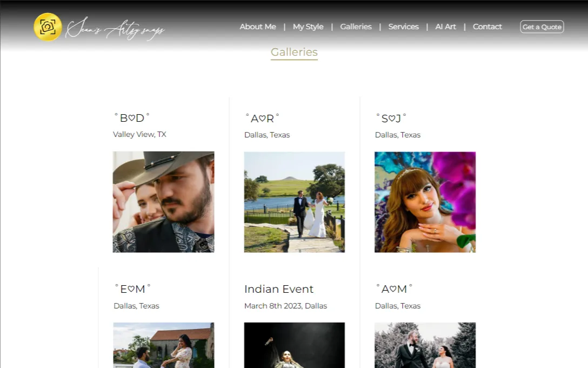Open the S♡J gallery title
588x368 pixels.
click(x=391, y=118)
